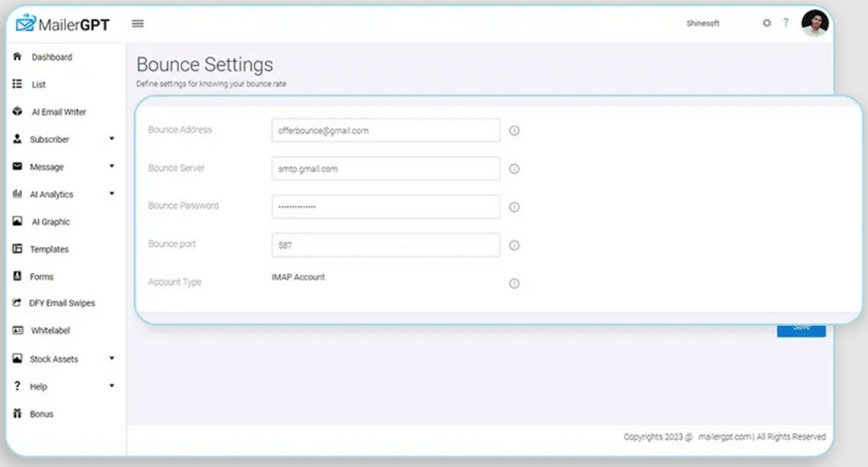This screenshot has height=467, width=868.
Task: Click the Bounce port input field
Action: 386,245
